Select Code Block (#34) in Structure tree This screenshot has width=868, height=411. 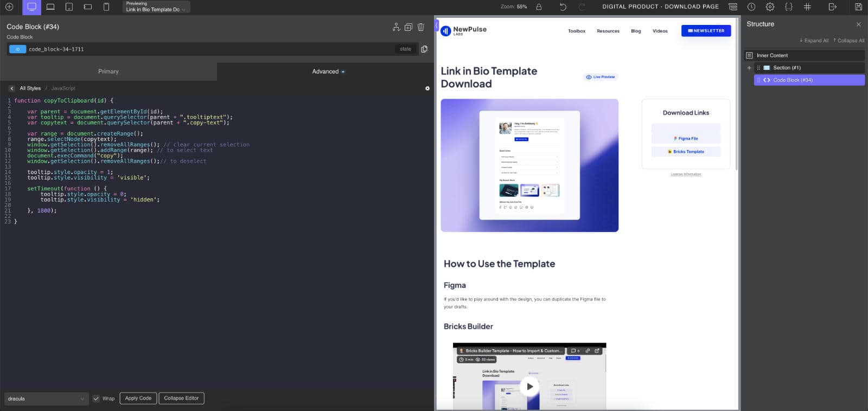click(809, 80)
